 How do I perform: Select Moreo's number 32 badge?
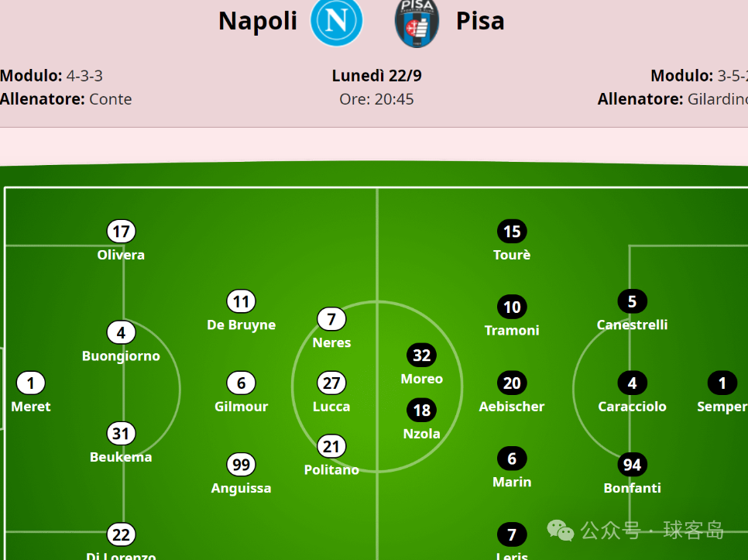tap(422, 356)
